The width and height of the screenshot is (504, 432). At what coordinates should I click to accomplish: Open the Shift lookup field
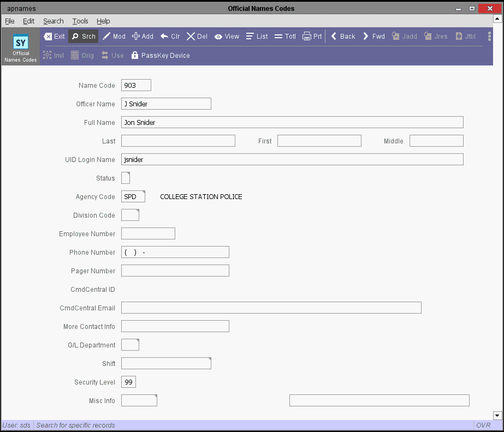pos(166,364)
